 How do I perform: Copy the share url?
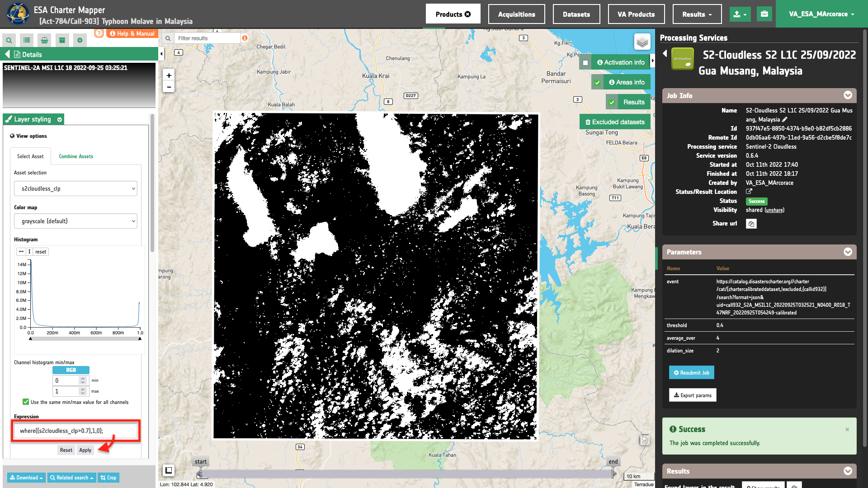(x=751, y=224)
